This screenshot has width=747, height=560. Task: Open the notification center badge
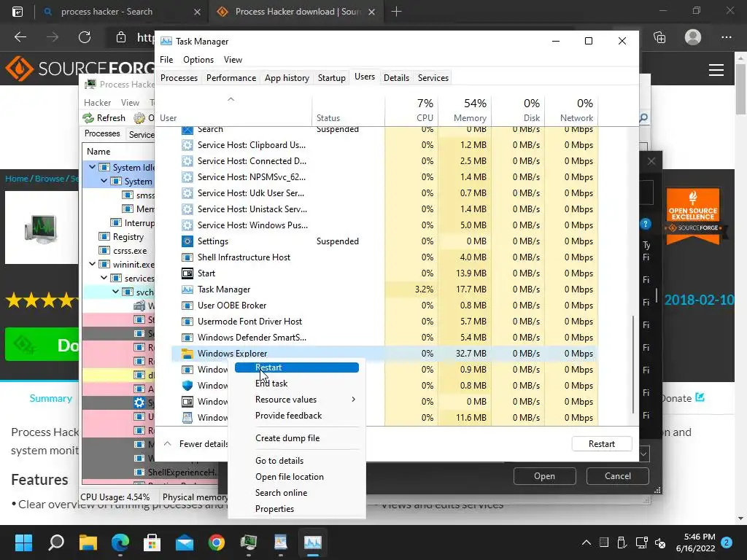(x=727, y=542)
